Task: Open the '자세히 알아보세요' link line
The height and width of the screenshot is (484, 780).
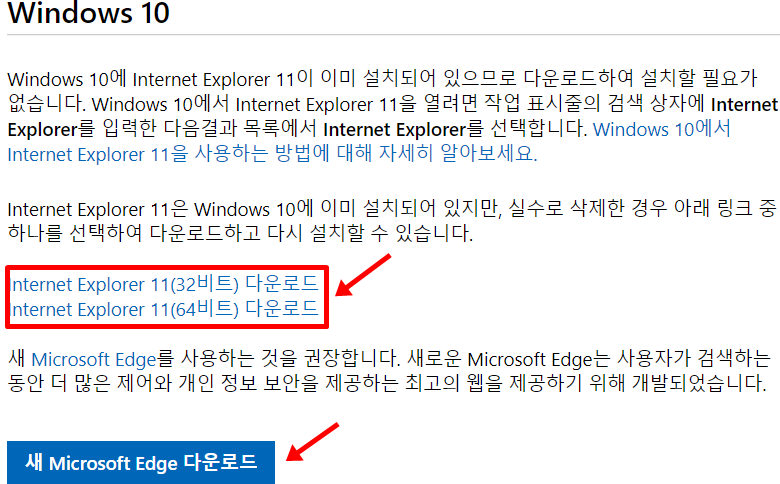Action: click(272, 154)
